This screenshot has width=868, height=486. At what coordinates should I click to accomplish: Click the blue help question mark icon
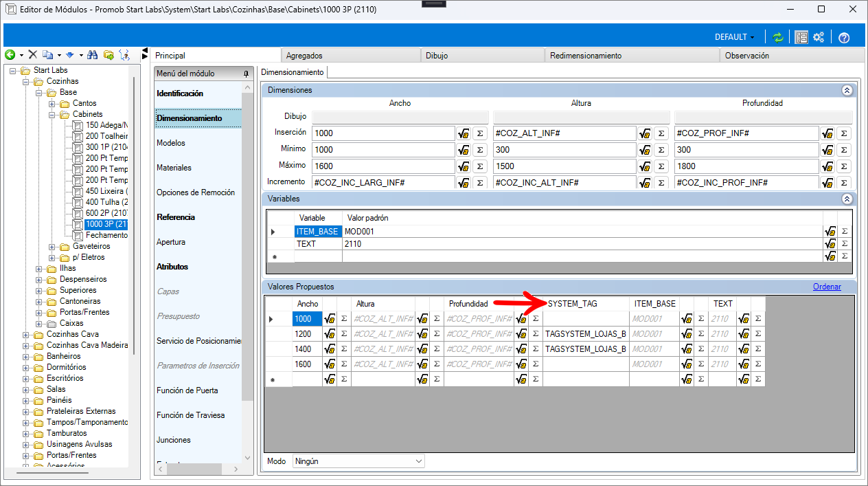click(845, 38)
